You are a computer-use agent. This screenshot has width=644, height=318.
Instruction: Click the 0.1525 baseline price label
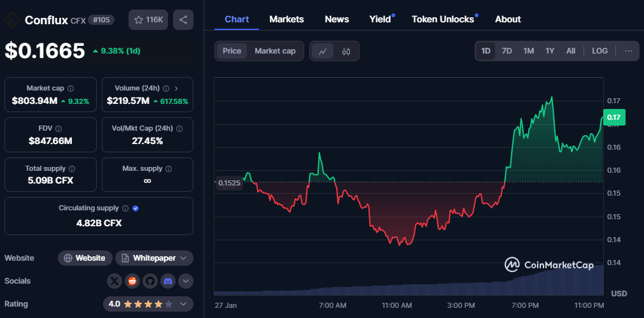[x=229, y=183]
